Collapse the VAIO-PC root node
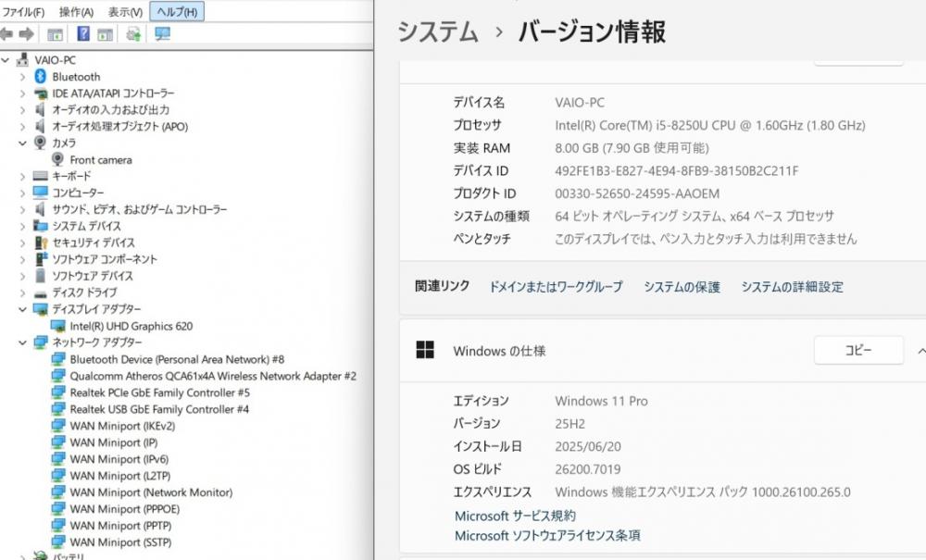The width and height of the screenshot is (926, 560). click(6, 60)
